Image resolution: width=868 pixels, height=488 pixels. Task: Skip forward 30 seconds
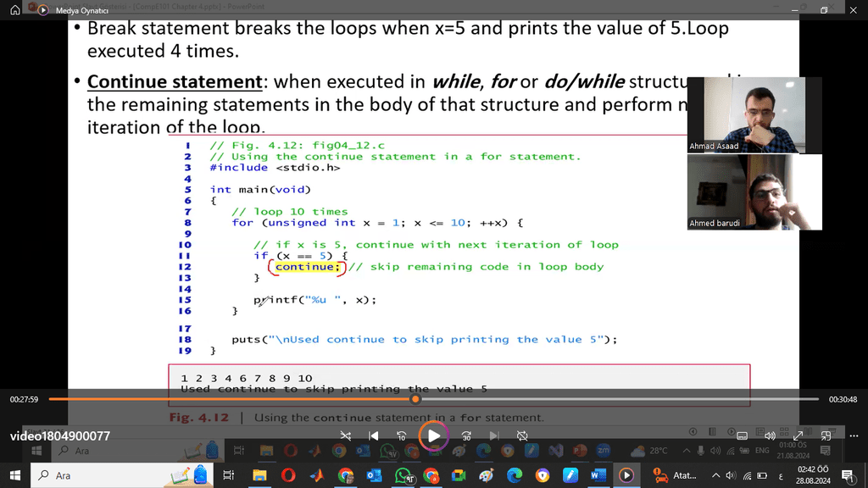(x=466, y=436)
